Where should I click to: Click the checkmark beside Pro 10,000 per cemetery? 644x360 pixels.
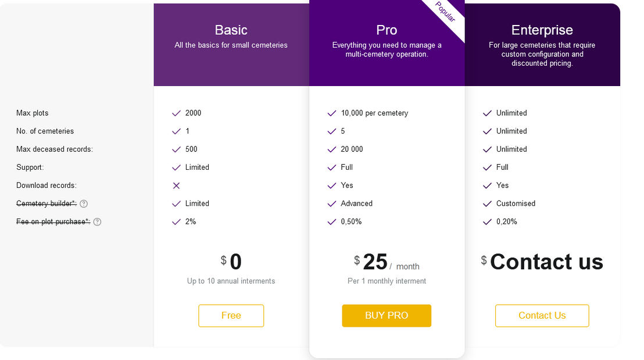coord(332,113)
